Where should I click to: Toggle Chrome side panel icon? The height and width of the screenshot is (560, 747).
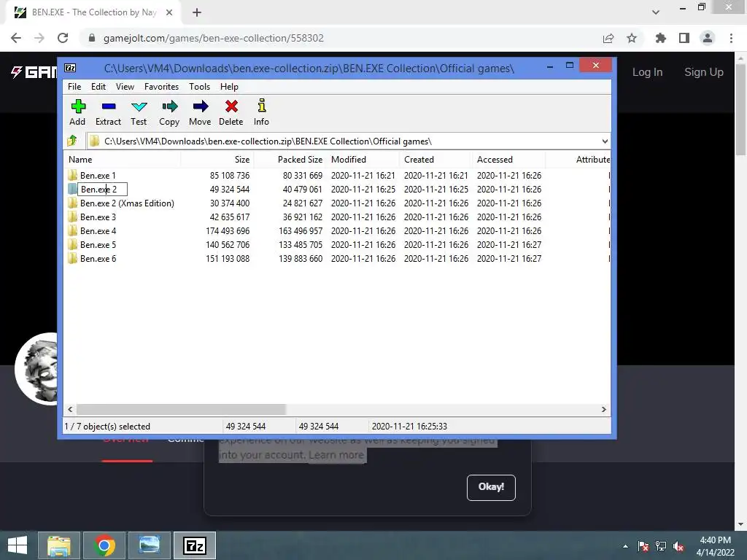pos(684,38)
